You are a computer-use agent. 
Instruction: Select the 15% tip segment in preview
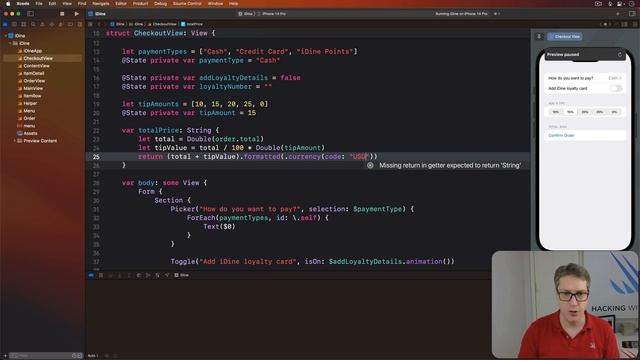coord(570,112)
